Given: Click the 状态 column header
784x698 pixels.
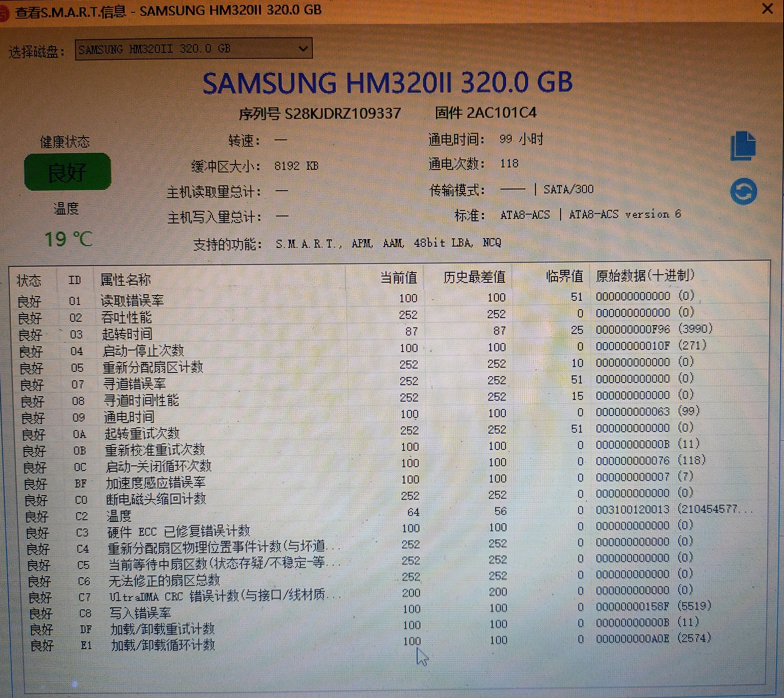Looking at the screenshot, I should click(x=29, y=281).
